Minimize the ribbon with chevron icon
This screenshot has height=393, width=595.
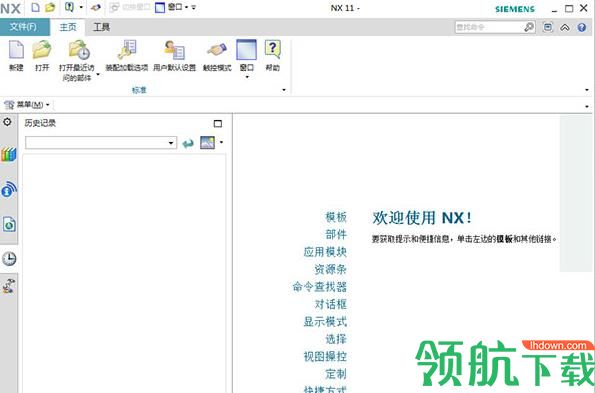click(x=565, y=27)
